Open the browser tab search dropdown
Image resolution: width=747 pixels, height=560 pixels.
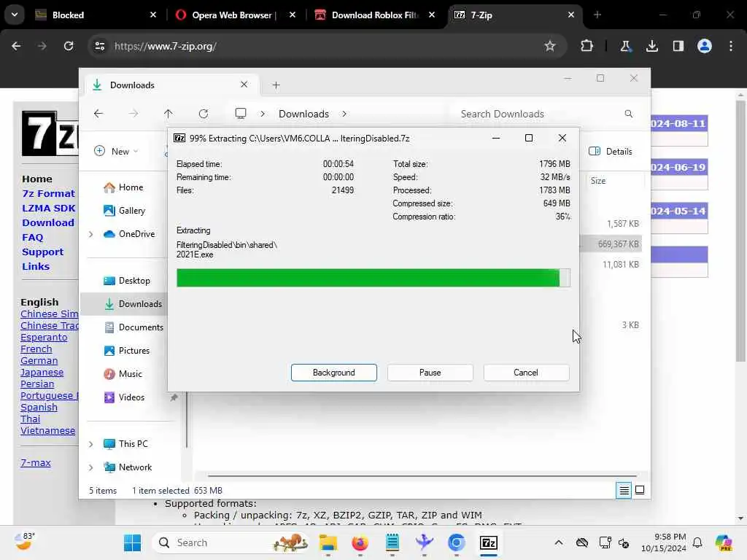15,15
